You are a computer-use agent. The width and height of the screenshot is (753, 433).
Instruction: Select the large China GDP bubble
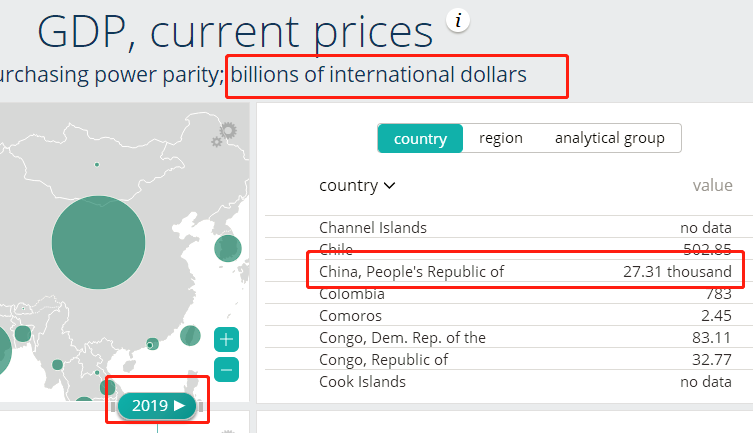click(98, 242)
